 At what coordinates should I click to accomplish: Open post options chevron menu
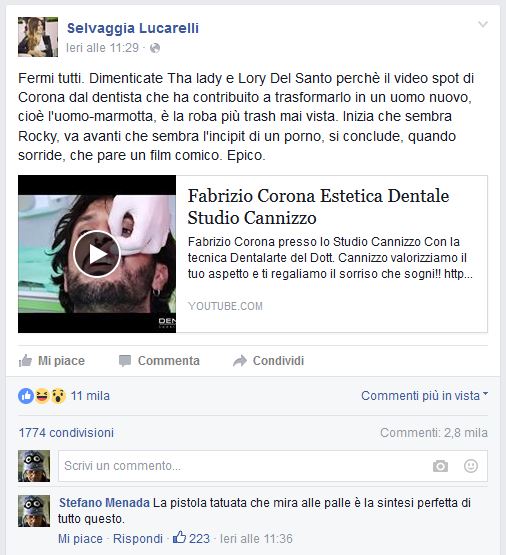click(x=483, y=24)
